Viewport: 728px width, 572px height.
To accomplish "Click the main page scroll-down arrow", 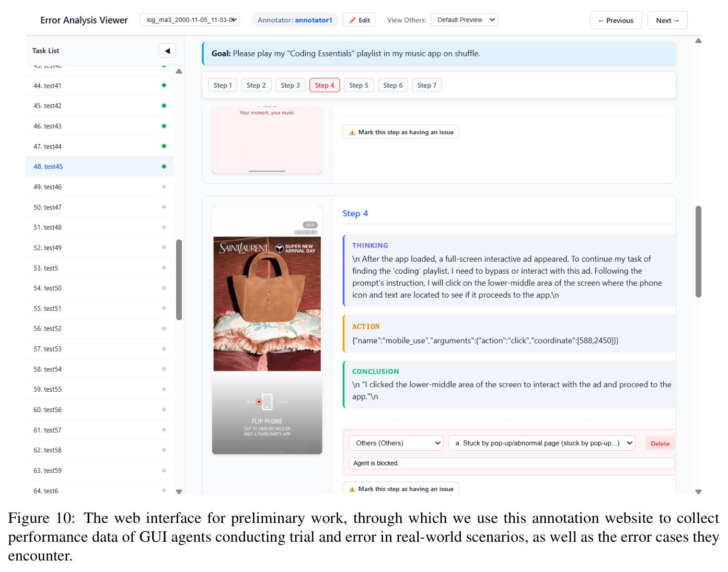I will (698, 491).
